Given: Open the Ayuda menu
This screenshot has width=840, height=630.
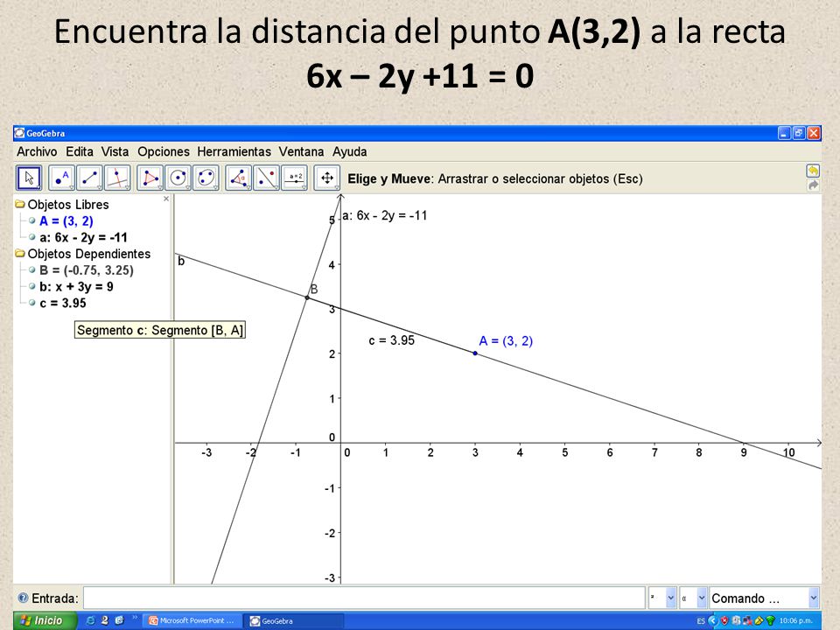Looking at the screenshot, I should click(x=349, y=151).
